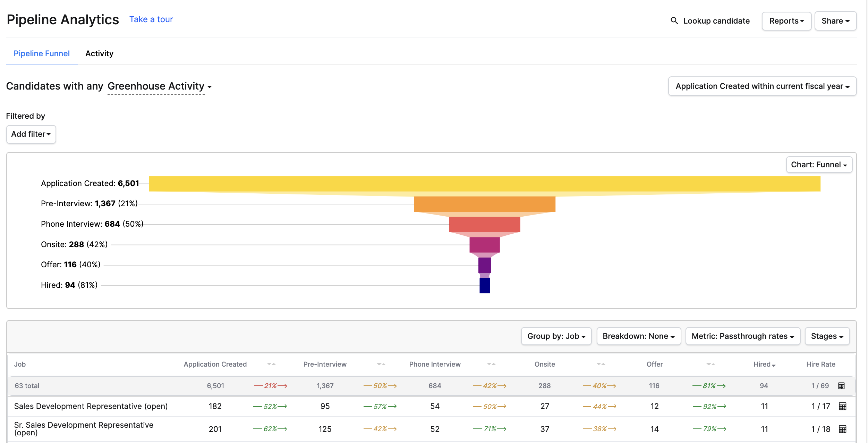This screenshot has height=443, width=868.
Task: Click sort arrows next to Phone Interview column
Action: (x=491, y=364)
